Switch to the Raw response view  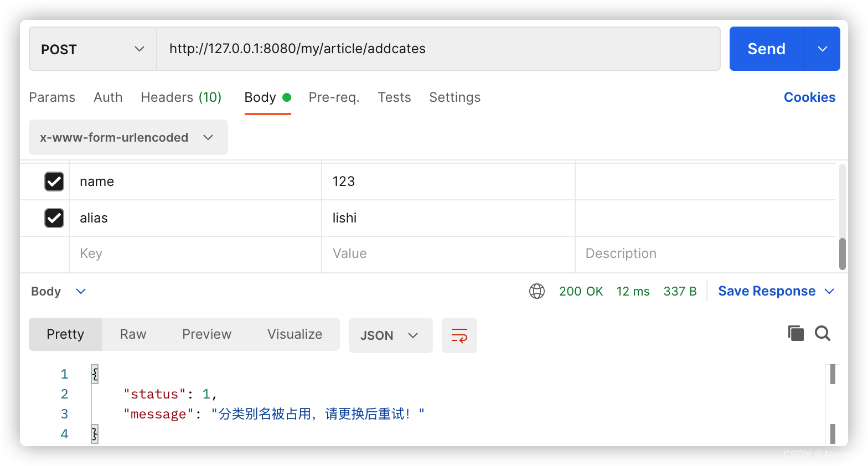pos(133,334)
